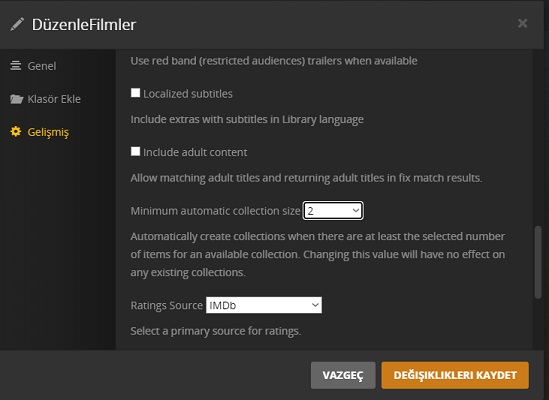
Task: Click the DüzenleFilmler dialog title
Action: tap(84, 25)
